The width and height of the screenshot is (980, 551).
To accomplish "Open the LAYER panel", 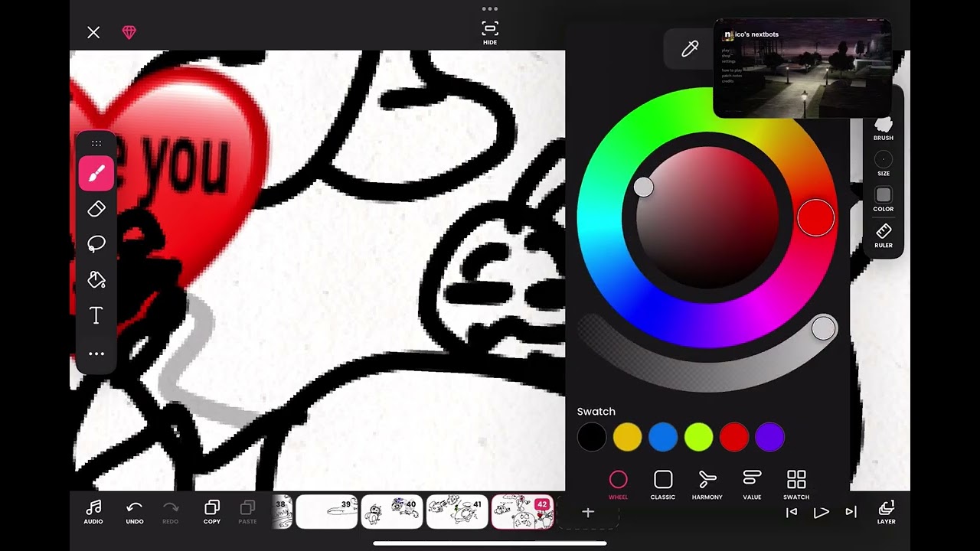I will (887, 512).
